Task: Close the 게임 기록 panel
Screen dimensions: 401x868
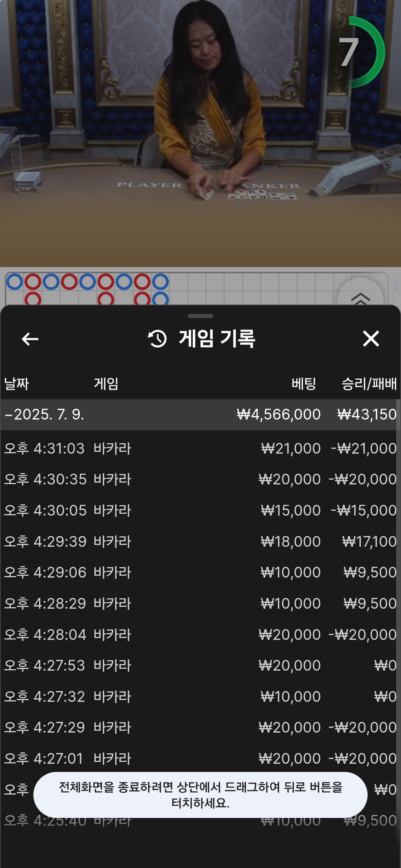Action: [x=371, y=339]
